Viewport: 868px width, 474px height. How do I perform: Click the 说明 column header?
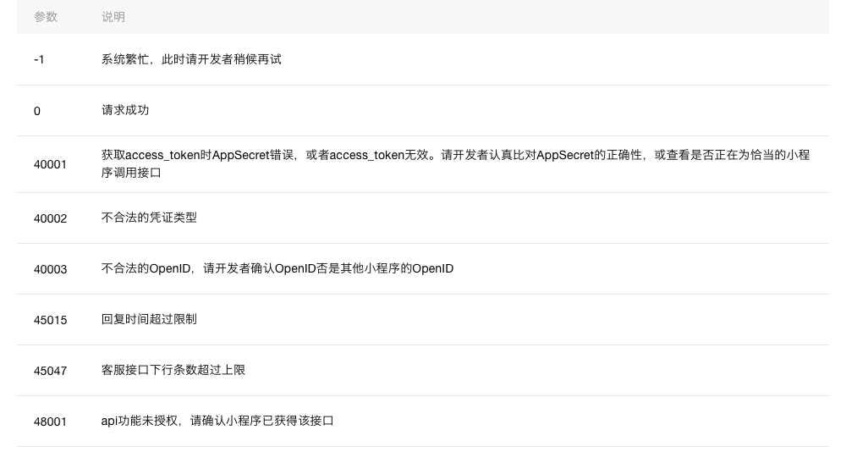pyautogui.click(x=113, y=17)
